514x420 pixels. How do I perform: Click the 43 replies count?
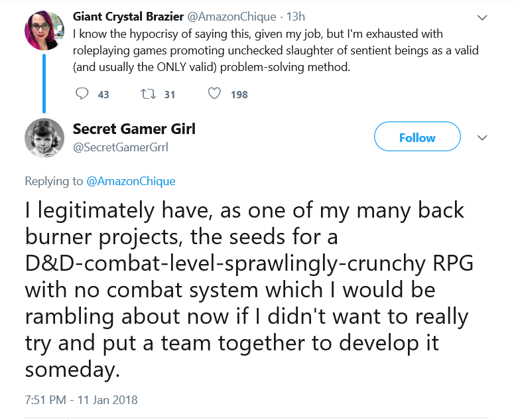click(103, 95)
